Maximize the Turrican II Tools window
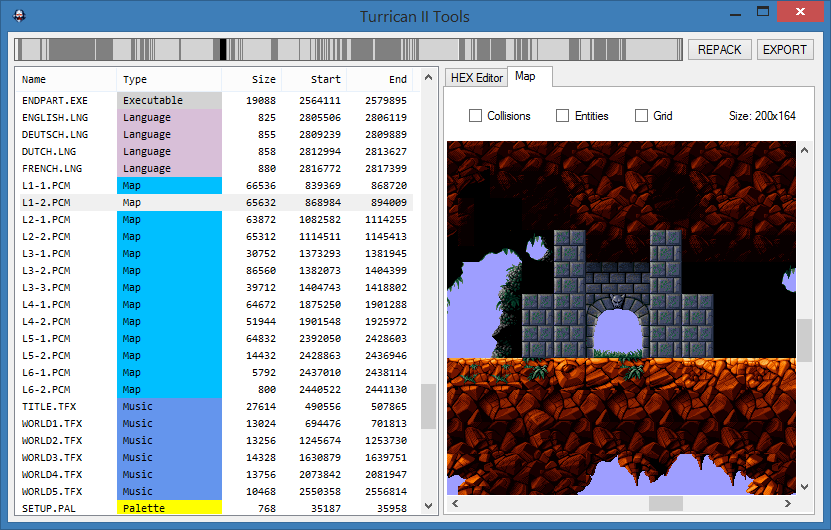The width and height of the screenshot is (831, 530). pyautogui.click(x=763, y=12)
